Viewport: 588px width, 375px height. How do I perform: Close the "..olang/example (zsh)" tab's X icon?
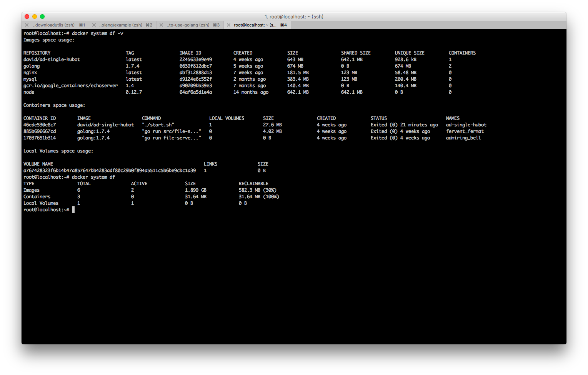(94, 25)
